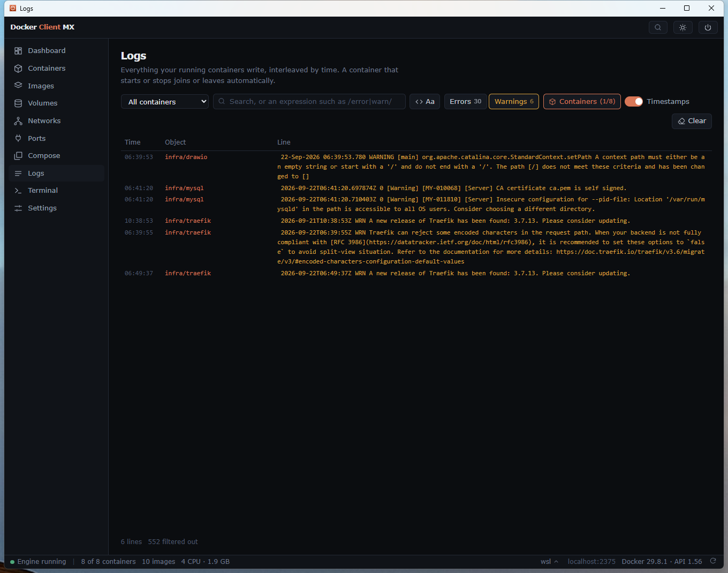Screen dimensions: 728x573
Task: Click the Ports plug icon in the sidebar
Action: click(18, 138)
